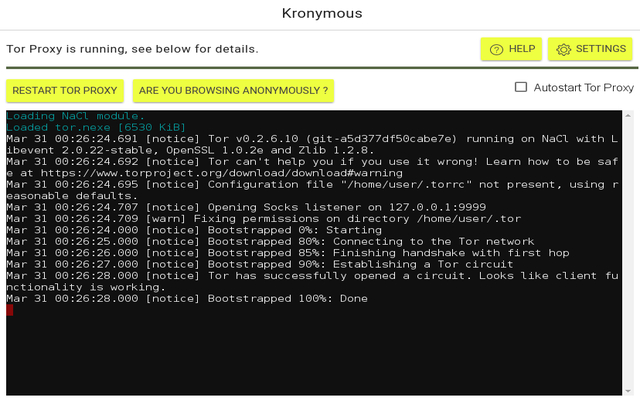Image resolution: width=640 pixels, height=400 pixels.
Task: Open the SETTINGS button
Action: coord(590,49)
